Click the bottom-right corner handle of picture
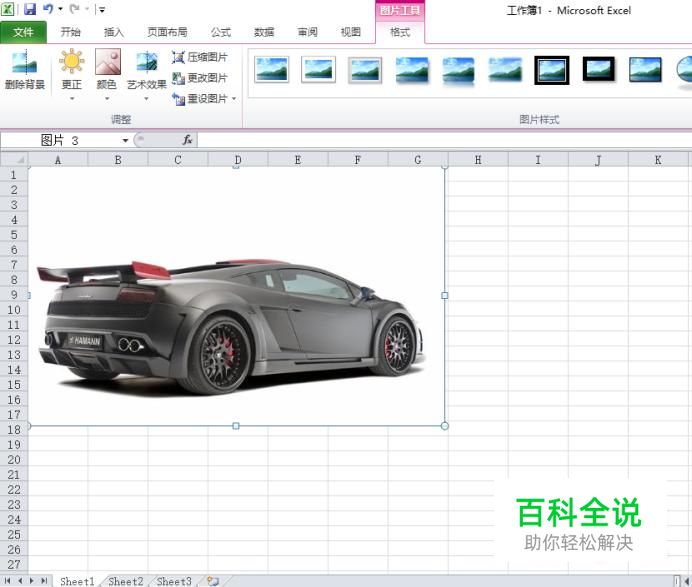692x587 pixels. click(444, 425)
